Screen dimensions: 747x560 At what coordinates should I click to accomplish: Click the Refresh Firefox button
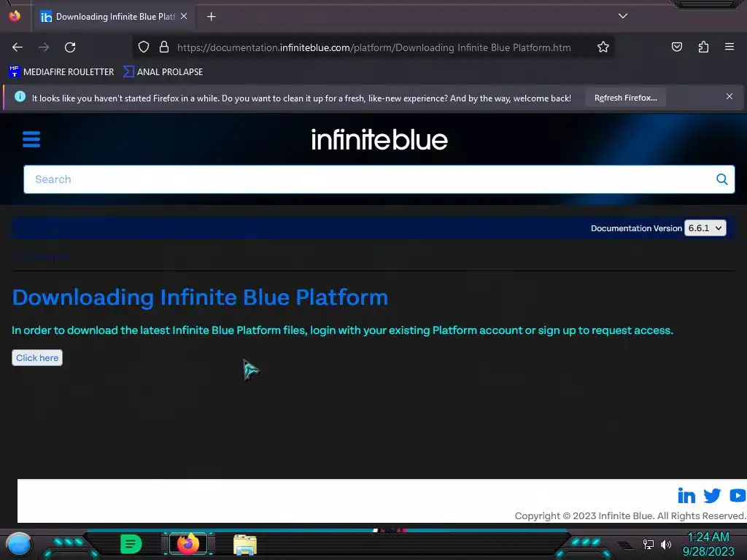coord(625,98)
